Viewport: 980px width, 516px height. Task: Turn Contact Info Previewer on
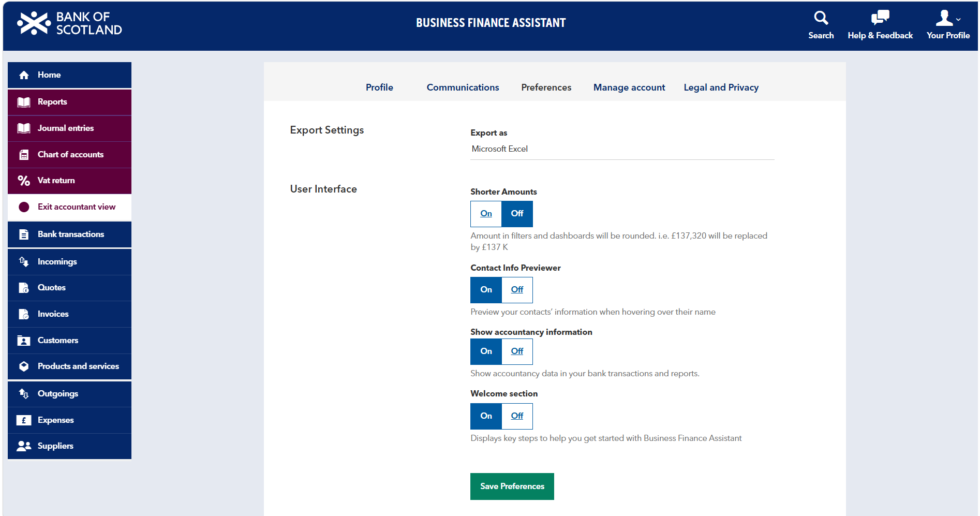pyautogui.click(x=486, y=290)
